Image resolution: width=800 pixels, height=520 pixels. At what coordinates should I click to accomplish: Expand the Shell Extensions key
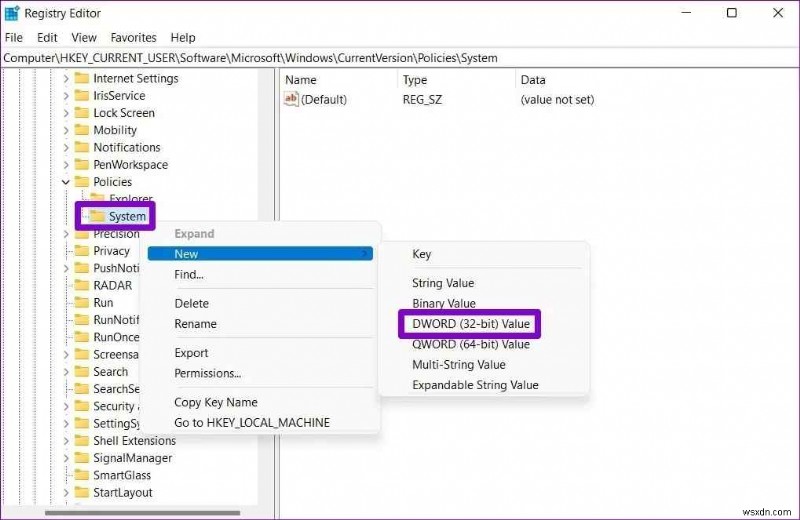tap(66, 441)
